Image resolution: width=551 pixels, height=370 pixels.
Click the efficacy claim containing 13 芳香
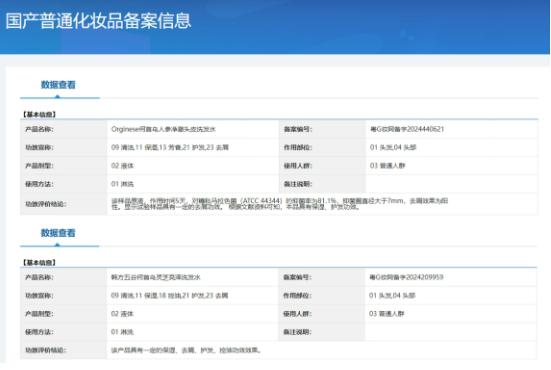(x=170, y=148)
